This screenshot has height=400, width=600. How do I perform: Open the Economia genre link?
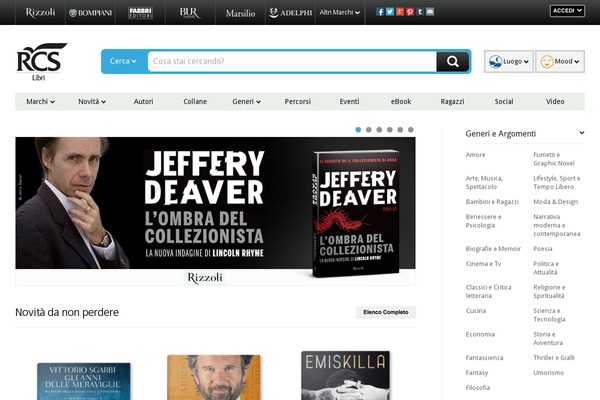(480, 334)
